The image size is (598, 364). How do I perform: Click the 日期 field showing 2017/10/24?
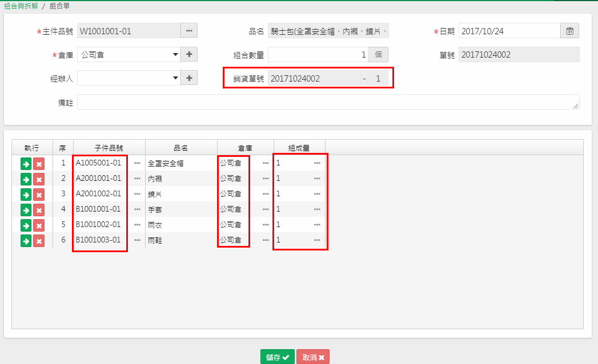[x=509, y=31]
